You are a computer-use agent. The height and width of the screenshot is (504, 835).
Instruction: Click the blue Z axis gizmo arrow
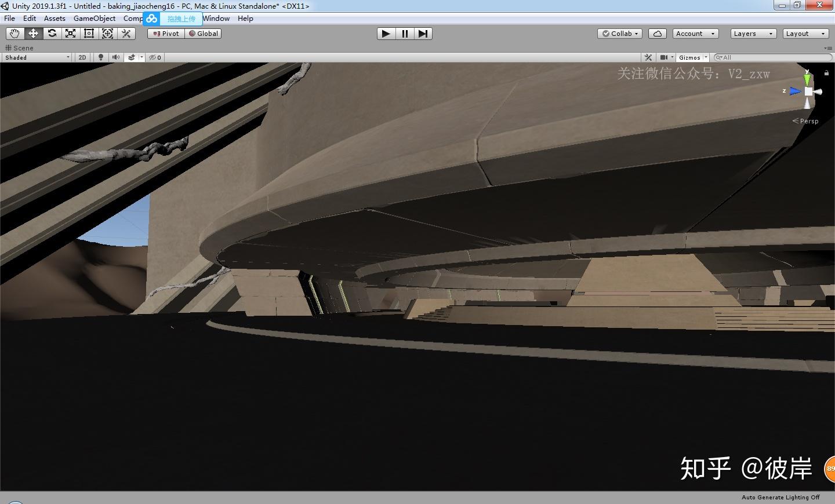[x=794, y=91]
